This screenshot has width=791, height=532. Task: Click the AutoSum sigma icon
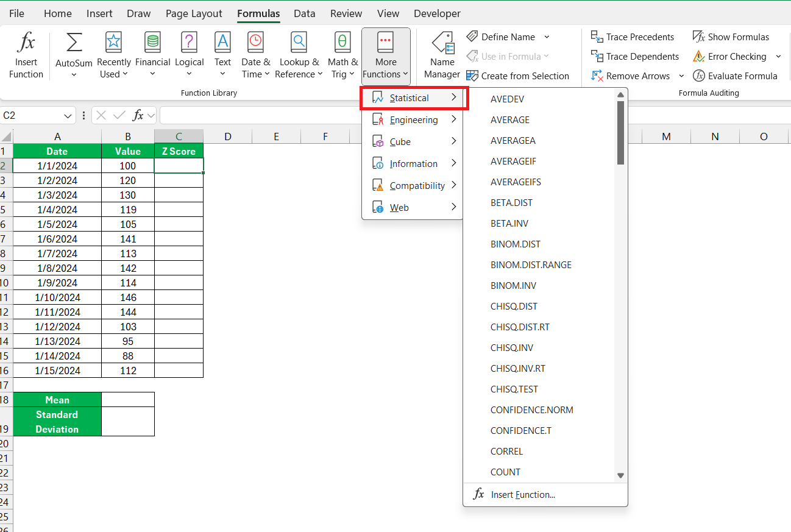pos(74,43)
